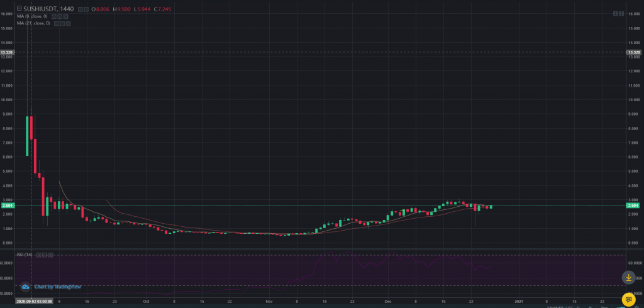Open main series settings beside symbol name
Image resolution: width=644 pixels, height=308 pixels.
(x=86, y=9)
